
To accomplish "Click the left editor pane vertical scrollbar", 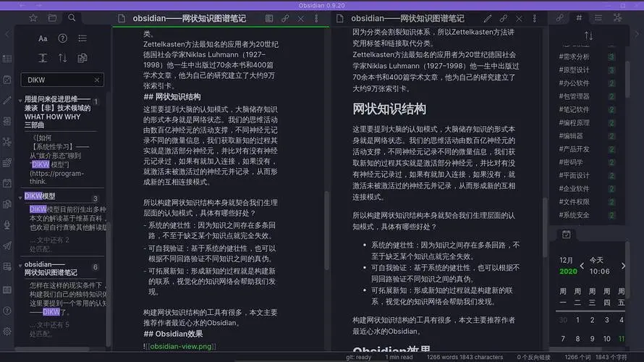I will click(x=326, y=230).
